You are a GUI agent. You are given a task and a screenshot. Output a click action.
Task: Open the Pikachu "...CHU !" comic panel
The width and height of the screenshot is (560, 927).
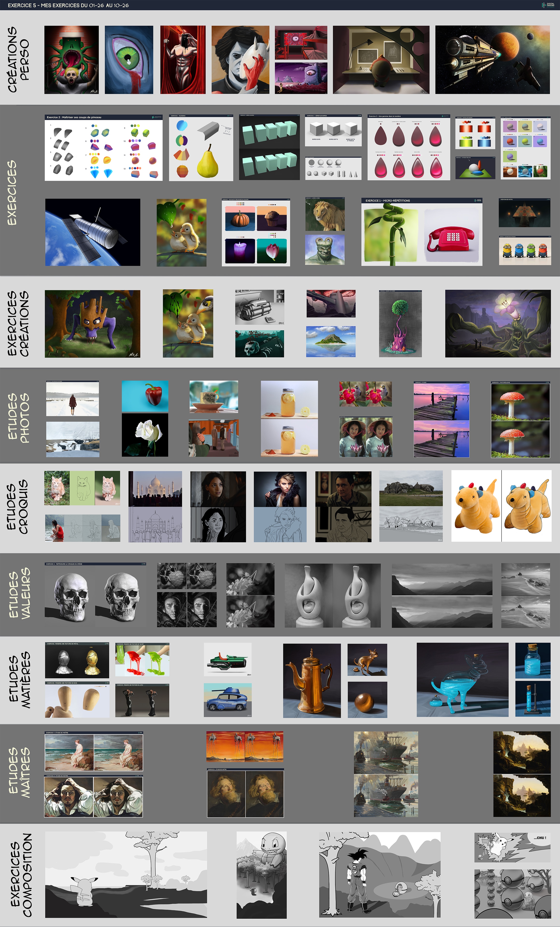point(512,848)
